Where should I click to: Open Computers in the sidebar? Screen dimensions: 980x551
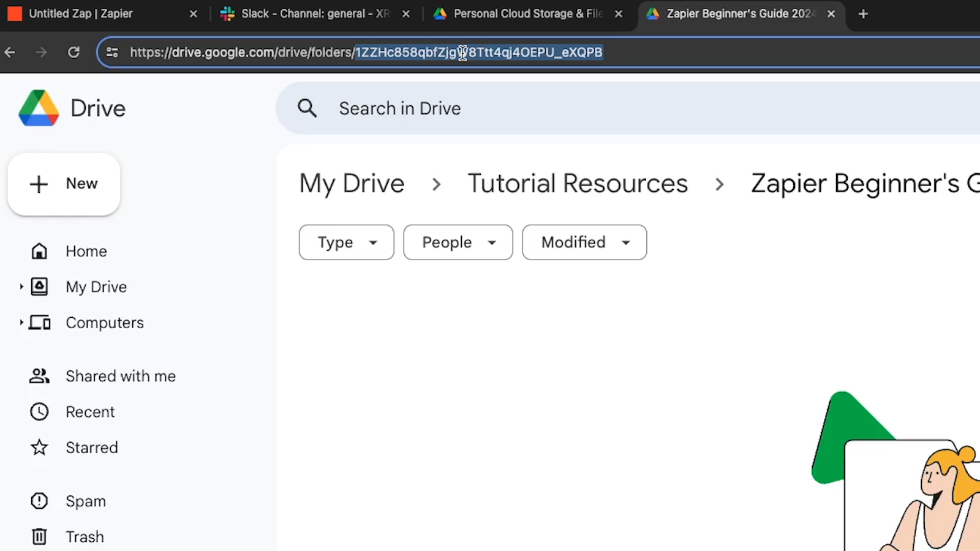point(105,323)
